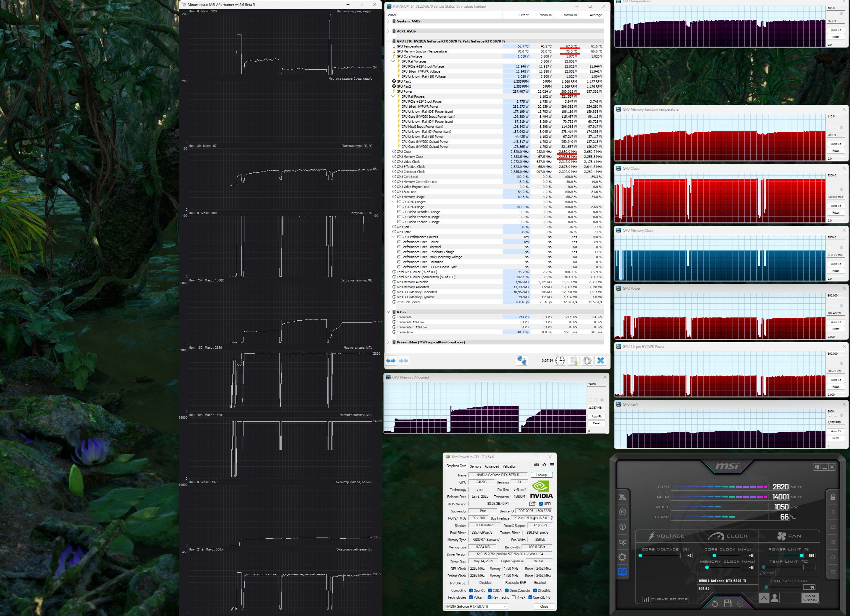The height and width of the screenshot is (616, 850).
Task: Click the Lookup button in GPU-Z
Action: [x=542, y=475]
